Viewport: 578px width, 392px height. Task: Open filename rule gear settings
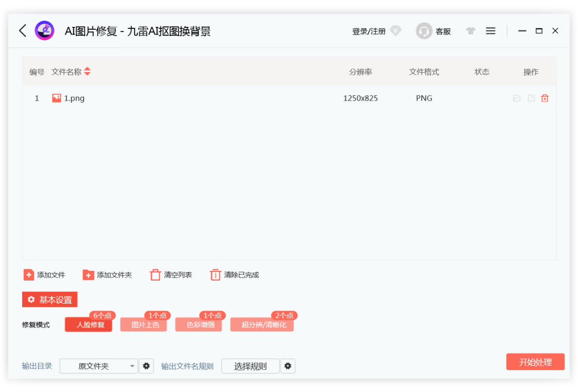point(288,366)
